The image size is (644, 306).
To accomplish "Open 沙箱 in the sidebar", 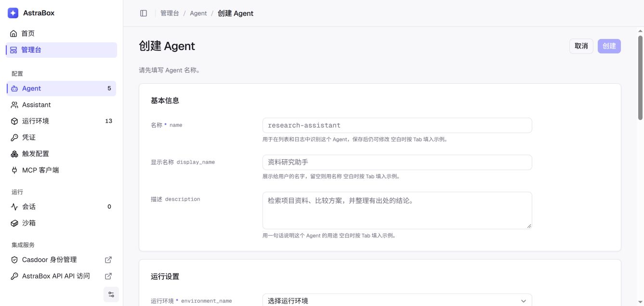I will click(62, 223).
